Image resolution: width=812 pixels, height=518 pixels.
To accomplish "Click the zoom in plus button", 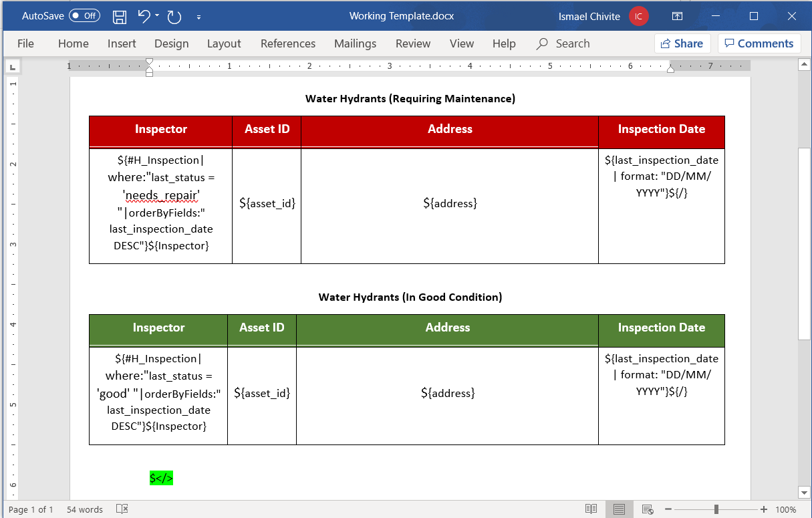I will pyautogui.click(x=764, y=509).
